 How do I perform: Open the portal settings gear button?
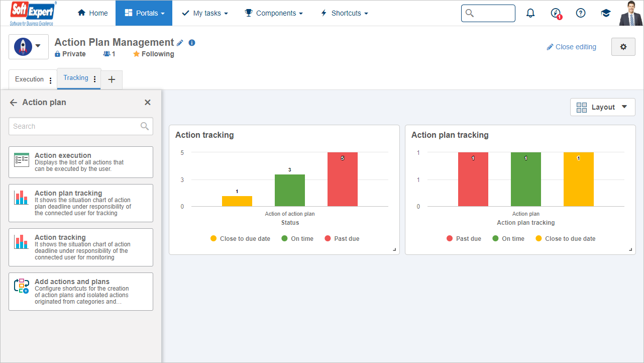click(x=623, y=47)
